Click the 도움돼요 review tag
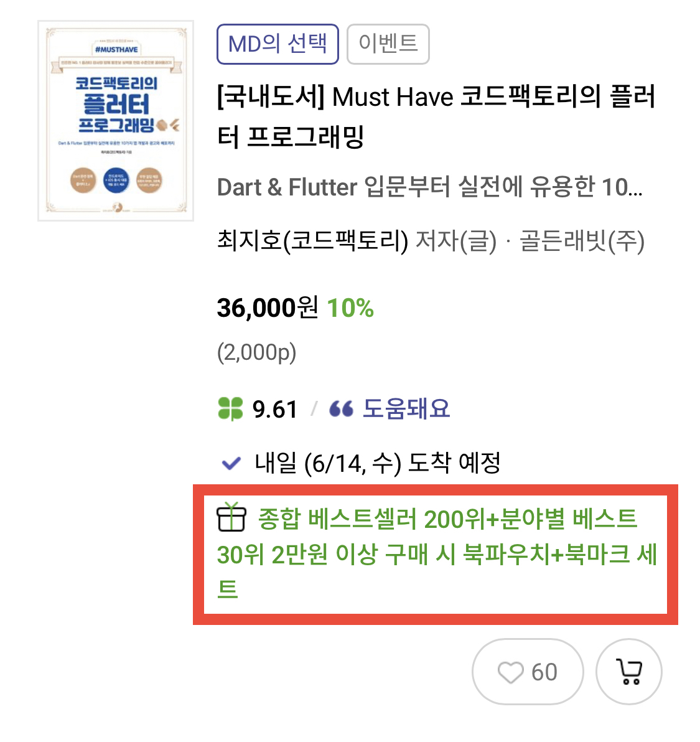The image size is (700, 742). (406, 409)
